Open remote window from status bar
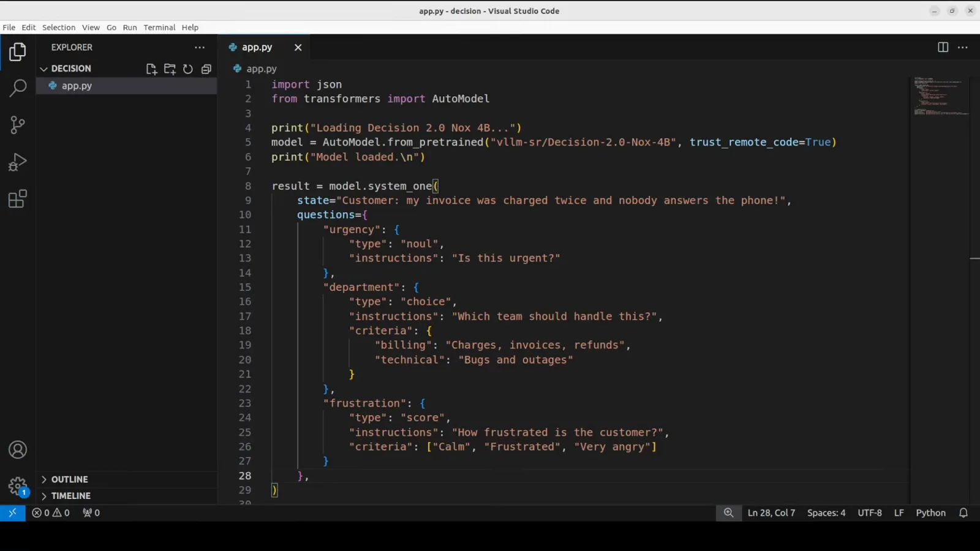Viewport: 980px width, 551px height. (12, 513)
